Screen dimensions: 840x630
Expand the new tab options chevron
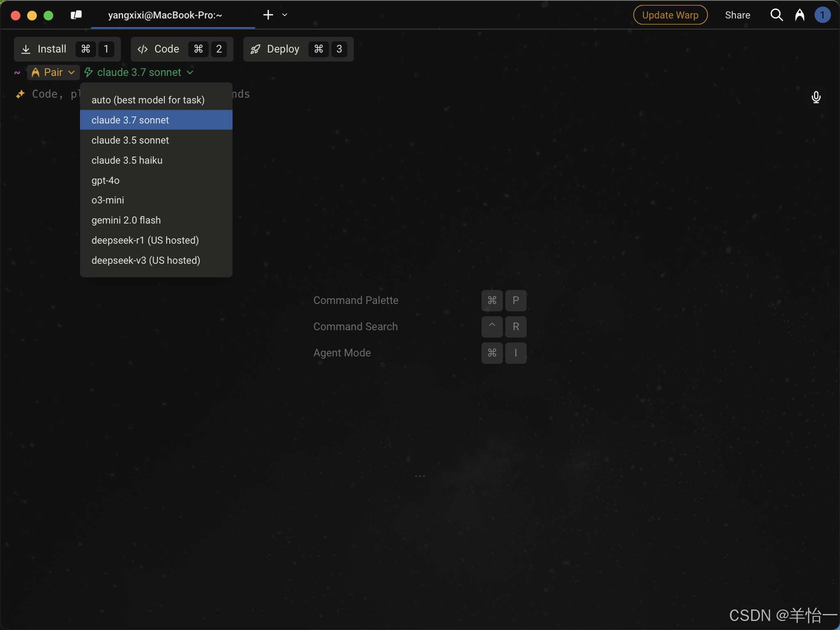tap(285, 15)
